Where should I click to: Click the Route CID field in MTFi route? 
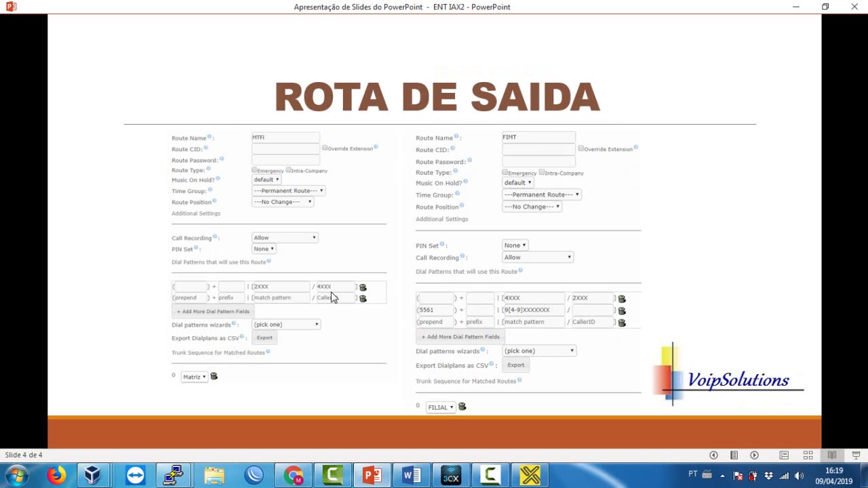pos(285,148)
